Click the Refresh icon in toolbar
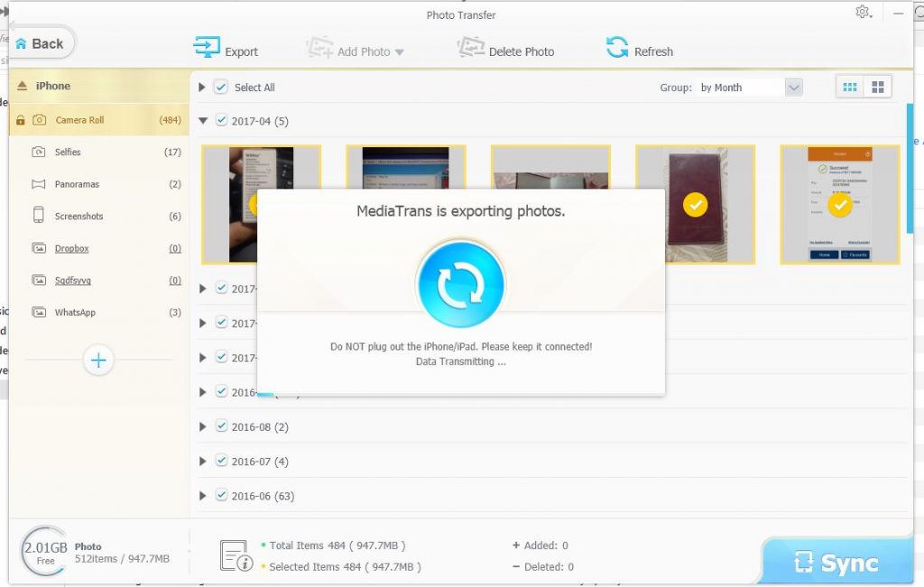924x587 pixels. (617, 48)
